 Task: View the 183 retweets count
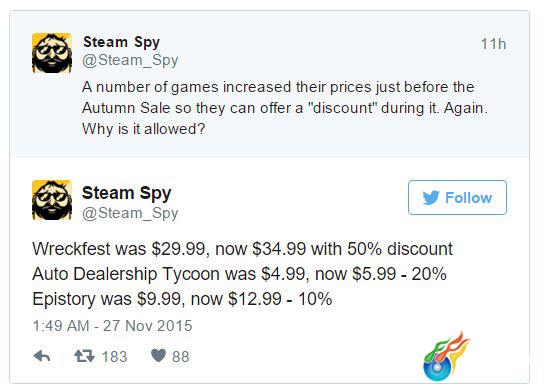click(x=114, y=357)
